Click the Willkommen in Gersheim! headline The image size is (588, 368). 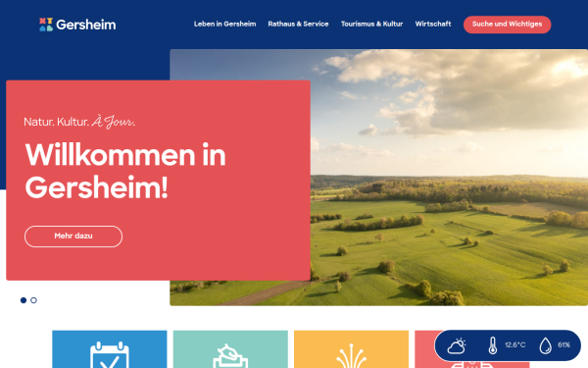click(125, 171)
